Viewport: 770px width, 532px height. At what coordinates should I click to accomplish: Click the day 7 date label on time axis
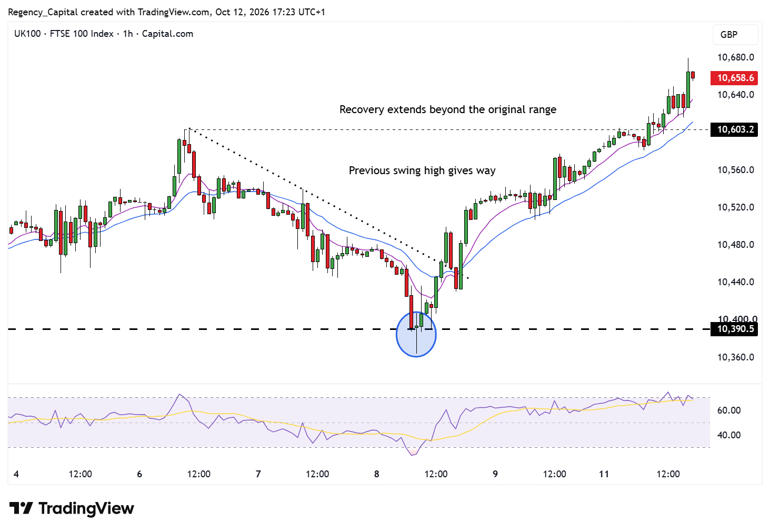[x=258, y=474]
